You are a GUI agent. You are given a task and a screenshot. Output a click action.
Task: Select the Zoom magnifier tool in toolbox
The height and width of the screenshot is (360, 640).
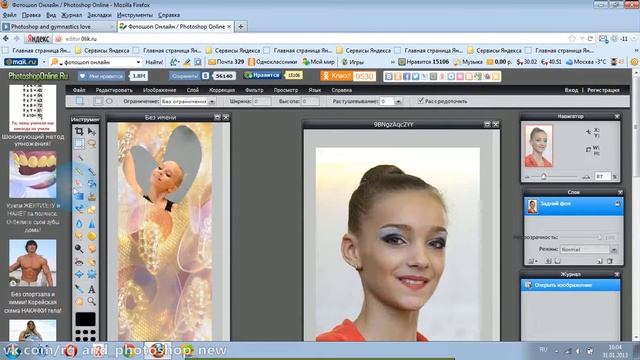(92, 301)
